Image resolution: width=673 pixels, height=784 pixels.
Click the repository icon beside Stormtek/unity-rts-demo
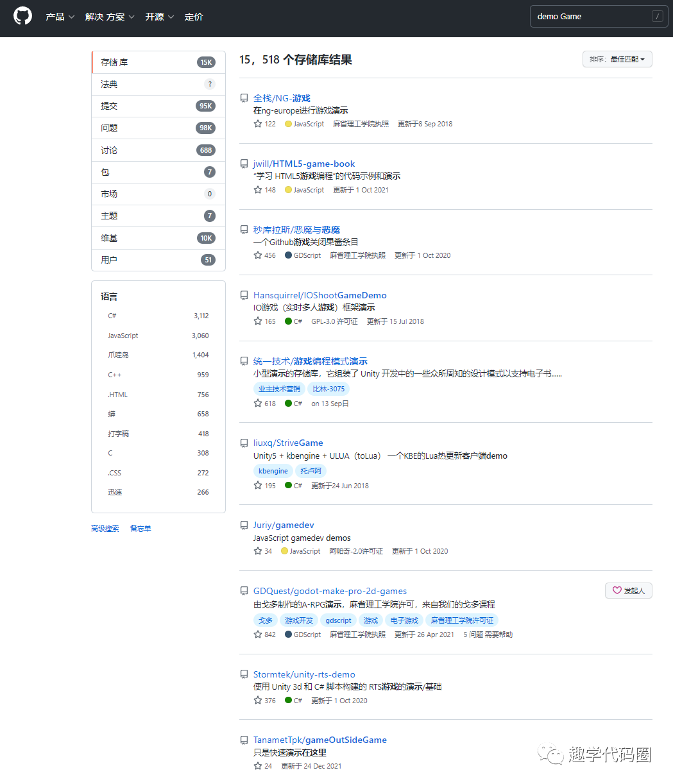click(x=244, y=673)
